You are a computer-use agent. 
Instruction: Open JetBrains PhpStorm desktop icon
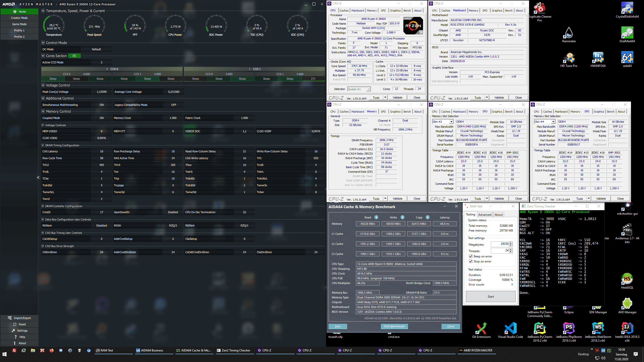click(x=569, y=332)
